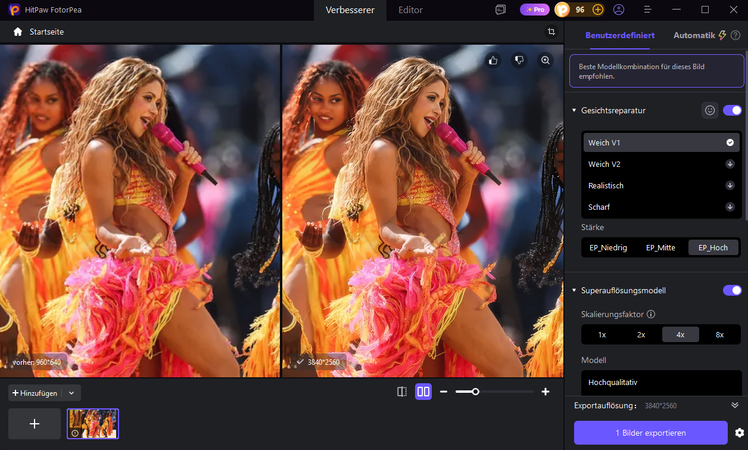This screenshot has width=748, height=450.
Task: Disable the Superauflösungsmodell toggle
Action: (732, 290)
